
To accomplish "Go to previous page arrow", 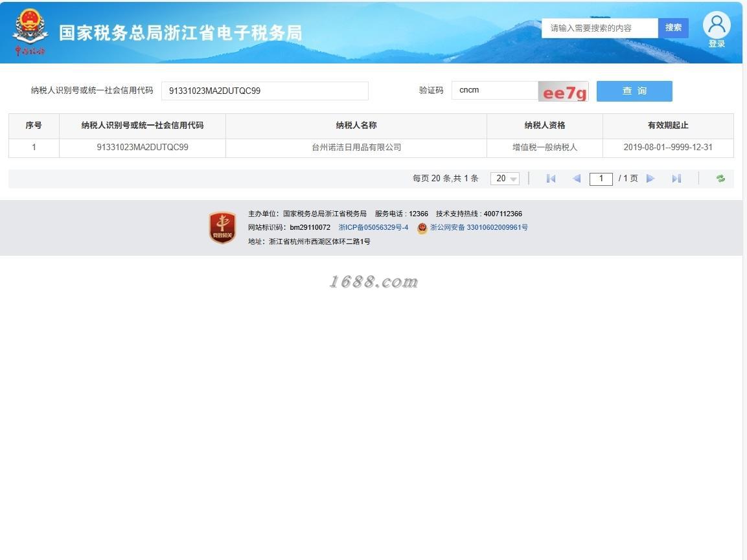I will 577,179.
